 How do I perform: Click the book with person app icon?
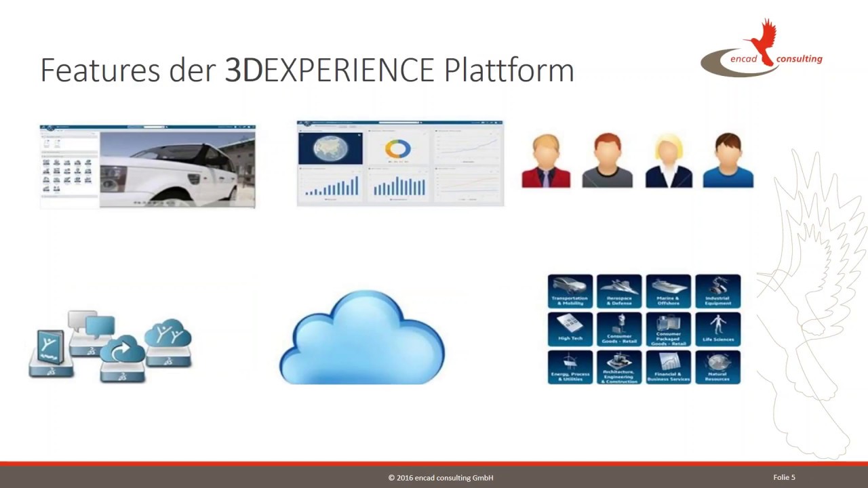pyautogui.click(x=51, y=352)
